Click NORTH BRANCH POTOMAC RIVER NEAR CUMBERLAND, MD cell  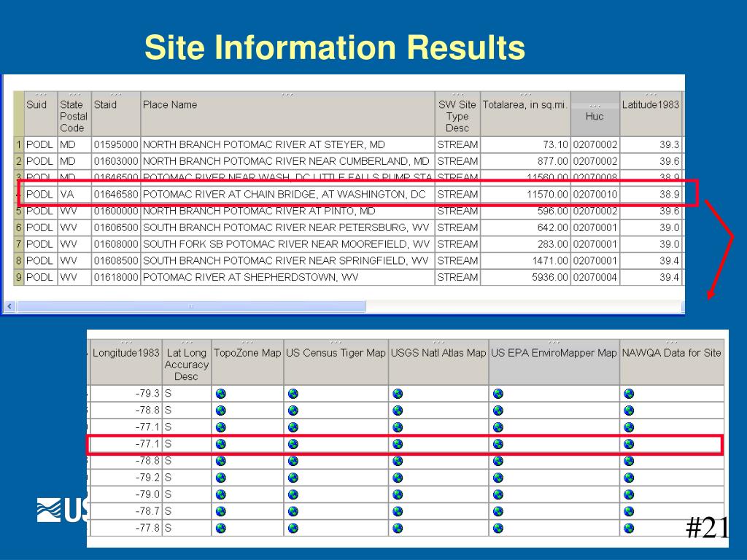click(287, 161)
